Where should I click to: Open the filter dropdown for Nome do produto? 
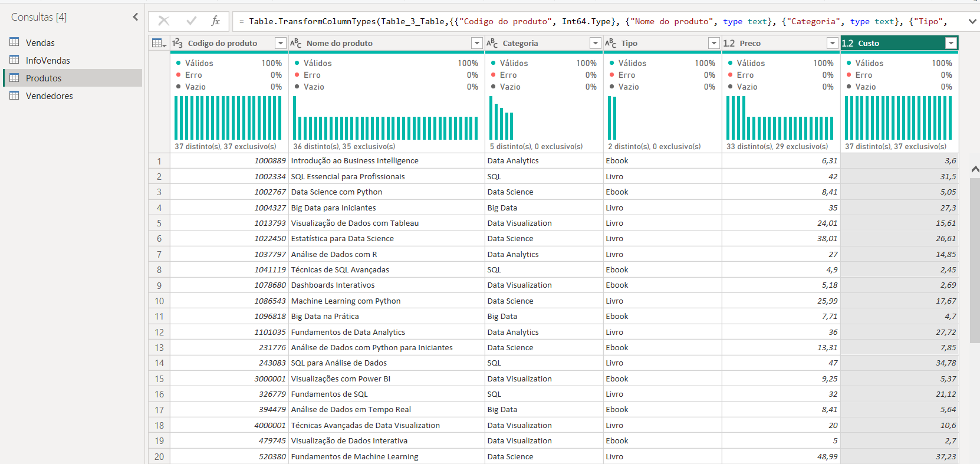point(477,43)
